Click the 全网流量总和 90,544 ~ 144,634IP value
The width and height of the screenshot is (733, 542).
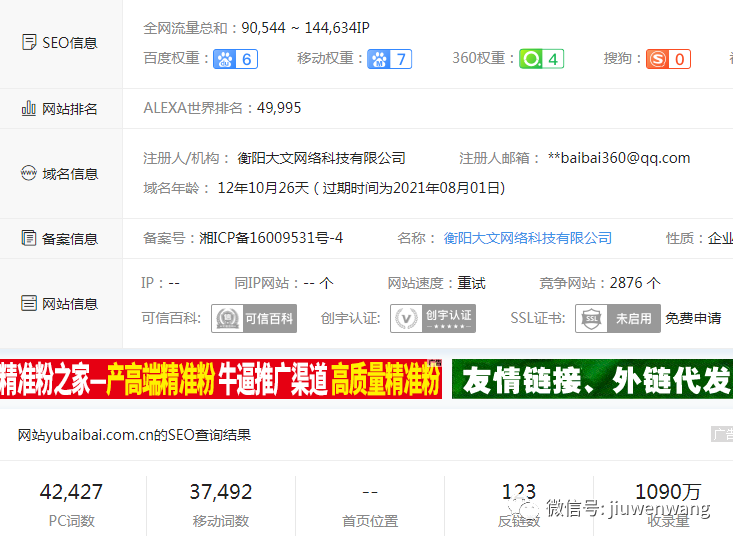click(x=305, y=28)
